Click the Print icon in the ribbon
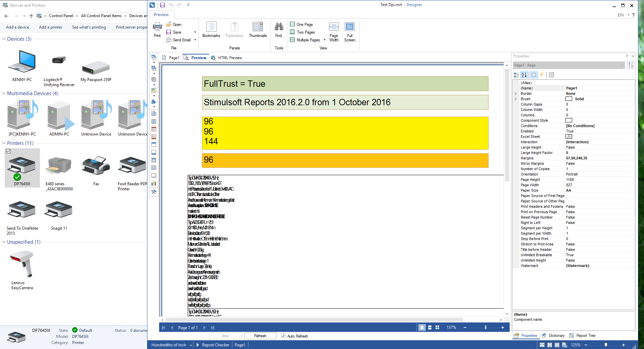 point(157,30)
